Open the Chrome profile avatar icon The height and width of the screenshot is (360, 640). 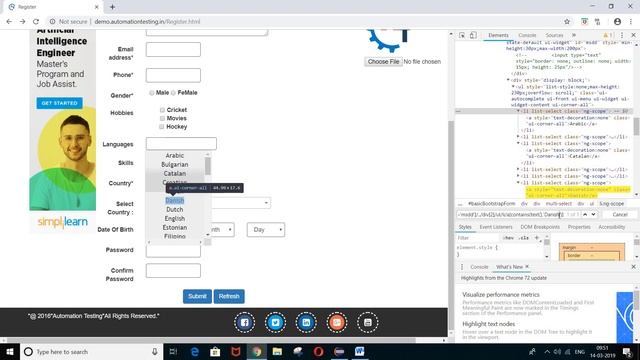[618, 22]
